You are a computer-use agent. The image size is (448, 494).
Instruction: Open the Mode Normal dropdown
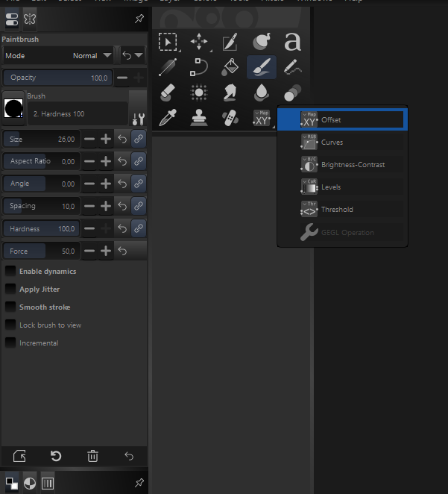tap(58, 55)
